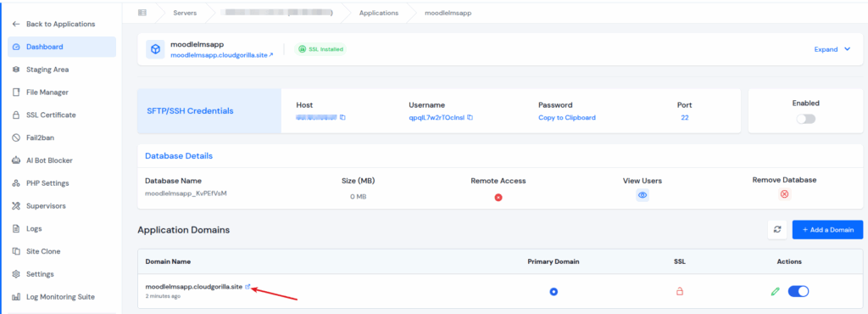The image size is (868, 314).
Task: Click the File Manager file icon
Action: tap(16, 93)
